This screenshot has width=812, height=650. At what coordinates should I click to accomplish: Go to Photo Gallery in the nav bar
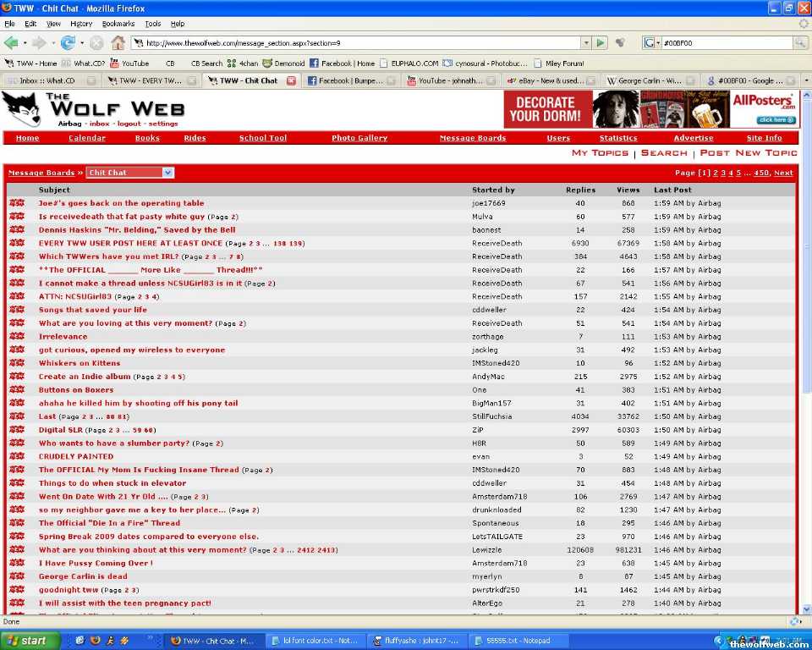[359, 138]
